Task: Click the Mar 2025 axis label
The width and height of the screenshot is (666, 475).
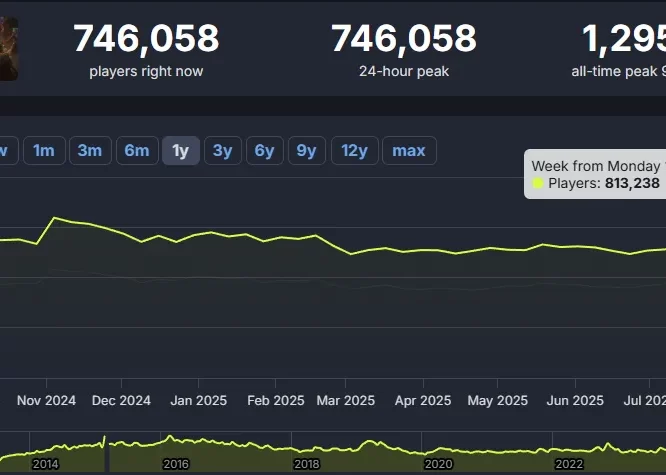Action: (346, 400)
